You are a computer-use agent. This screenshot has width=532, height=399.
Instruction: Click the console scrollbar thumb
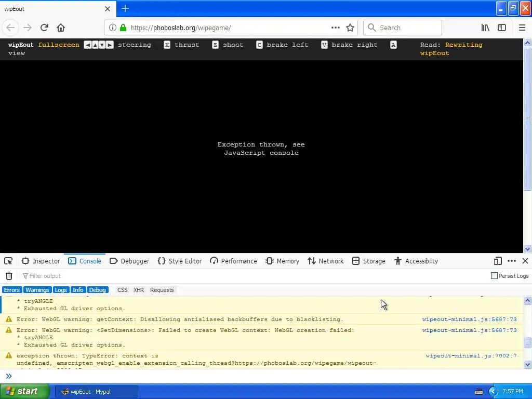pos(528,342)
